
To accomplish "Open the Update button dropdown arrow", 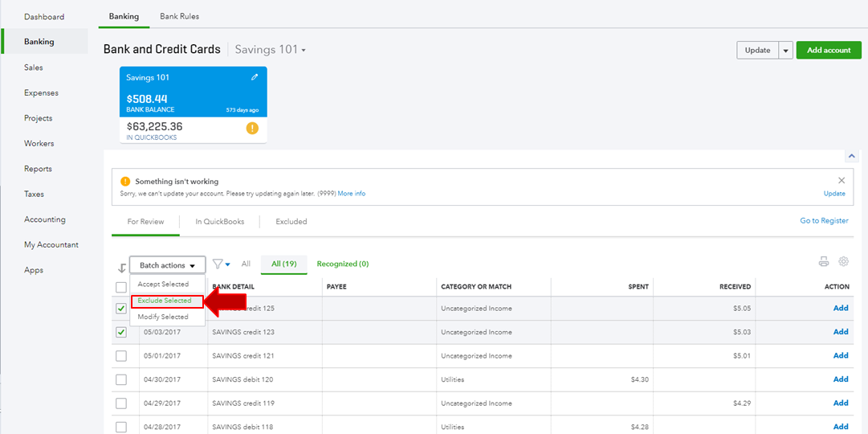I will pyautogui.click(x=786, y=50).
